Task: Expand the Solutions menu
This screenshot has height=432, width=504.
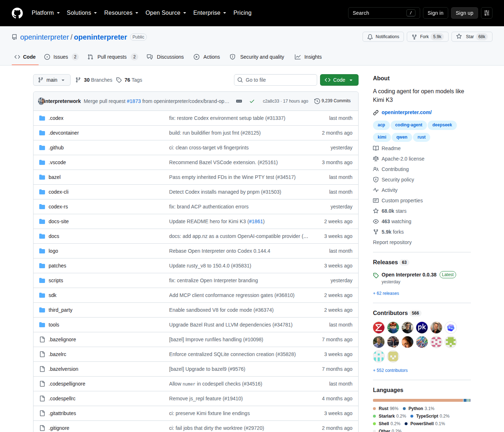Action: 82,13
